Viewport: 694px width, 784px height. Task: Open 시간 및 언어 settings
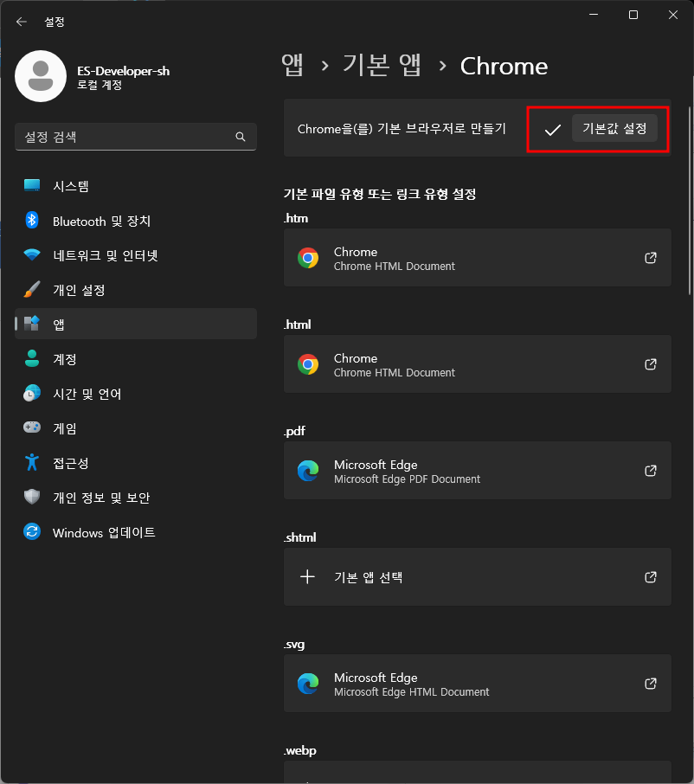point(136,394)
